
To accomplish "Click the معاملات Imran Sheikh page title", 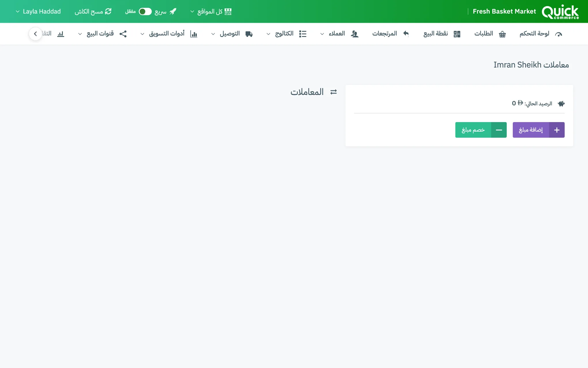I will [x=531, y=65].
